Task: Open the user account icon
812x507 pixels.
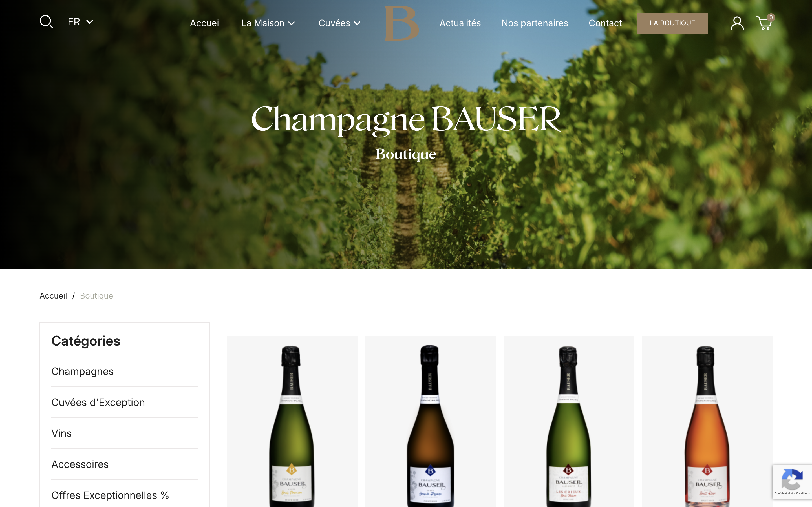Action: click(x=737, y=23)
